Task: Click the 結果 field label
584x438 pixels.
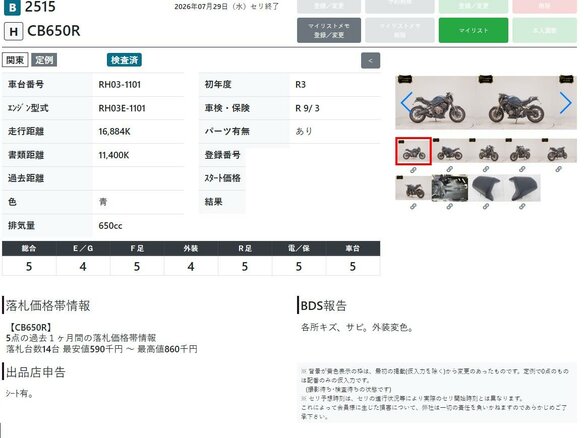Action: tap(213, 202)
